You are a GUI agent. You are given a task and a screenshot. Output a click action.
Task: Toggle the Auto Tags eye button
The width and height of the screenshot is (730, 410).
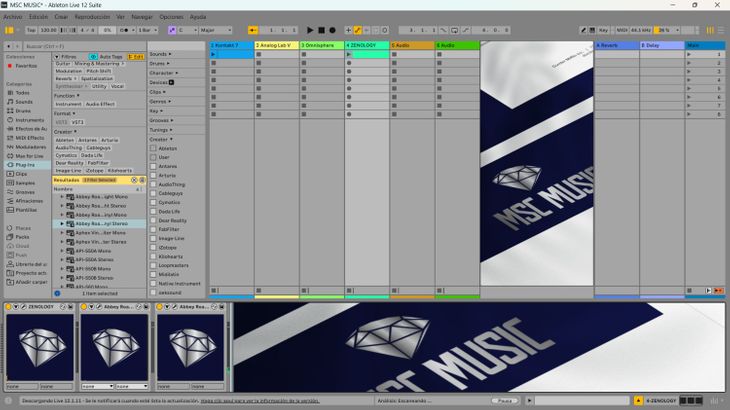(93, 57)
